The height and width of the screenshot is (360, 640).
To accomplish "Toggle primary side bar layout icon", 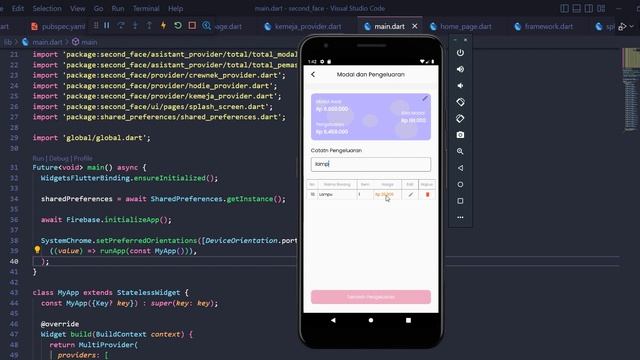I will [x=564, y=8].
